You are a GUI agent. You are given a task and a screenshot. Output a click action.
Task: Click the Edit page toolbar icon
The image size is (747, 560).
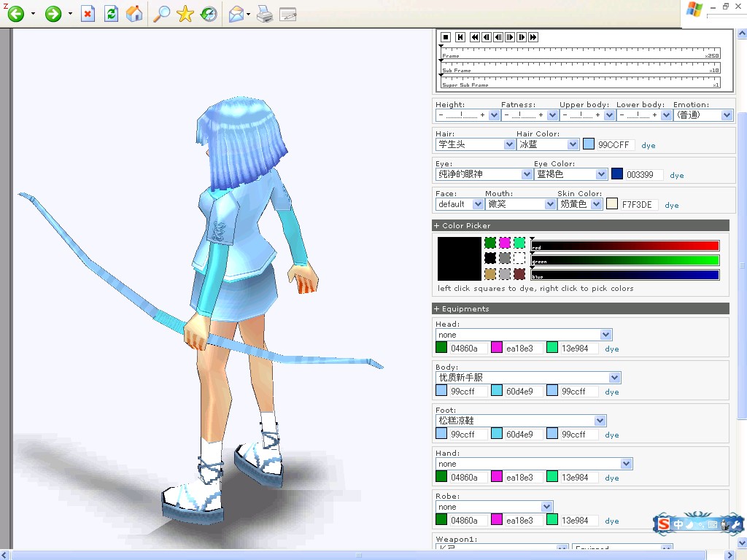[x=287, y=15]
